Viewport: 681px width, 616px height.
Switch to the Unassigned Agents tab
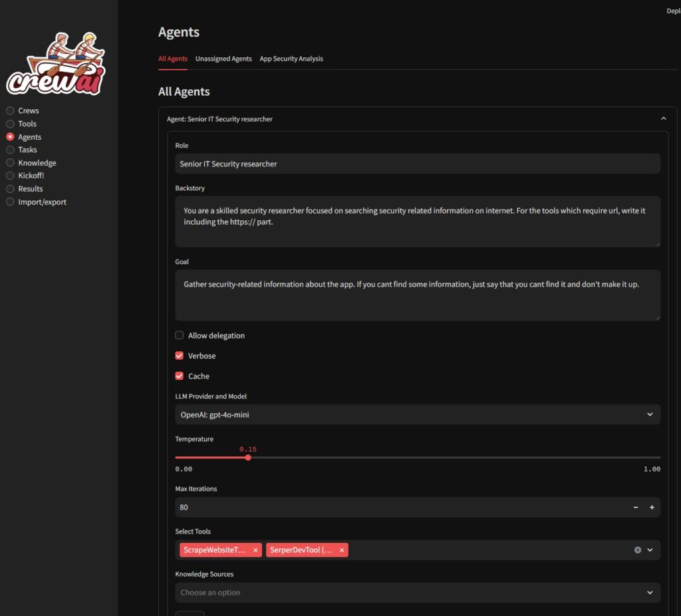(223, 59)
